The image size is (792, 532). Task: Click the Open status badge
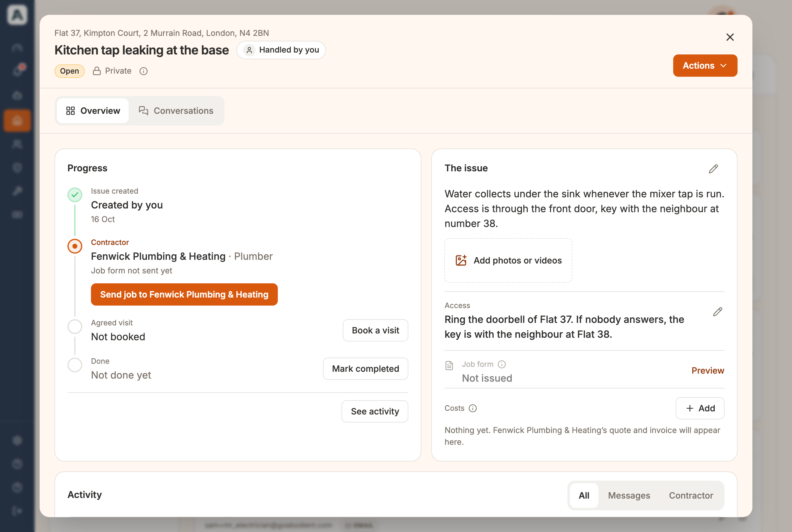coord(70,71)
